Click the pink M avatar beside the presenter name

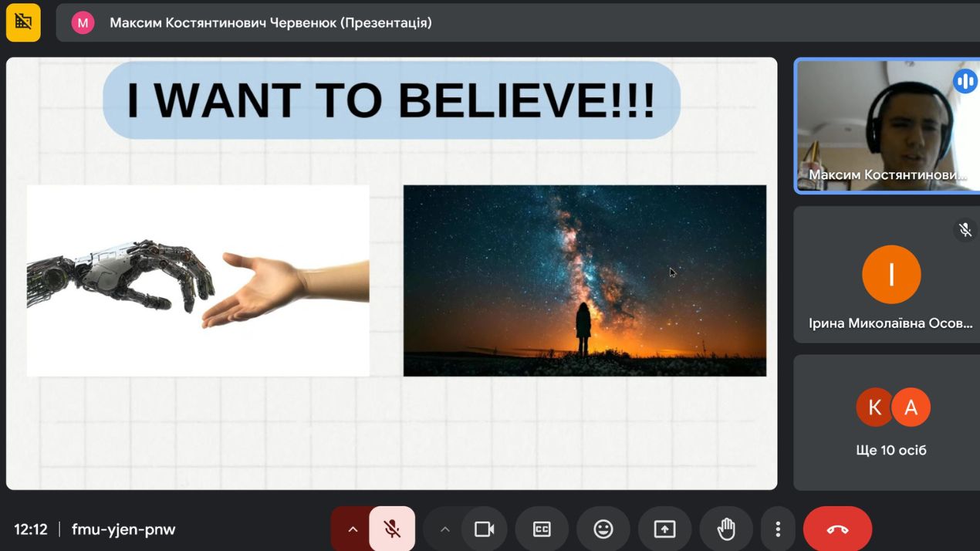tap(83, 23)
